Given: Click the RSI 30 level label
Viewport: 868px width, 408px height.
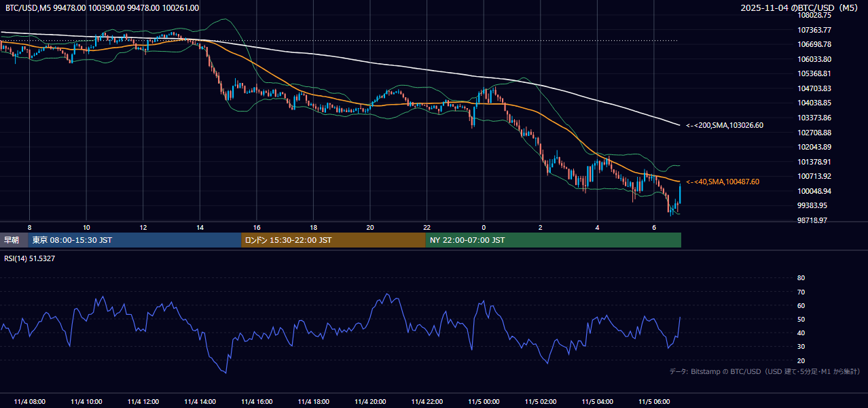Looking at the screenshot, I should click(x=801, y=347).
